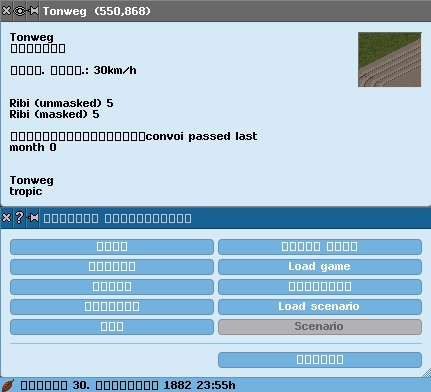Viewport: 431px width, 392px height.
Task: Open help with the question mark icon
Action: (x=20, y=218)
